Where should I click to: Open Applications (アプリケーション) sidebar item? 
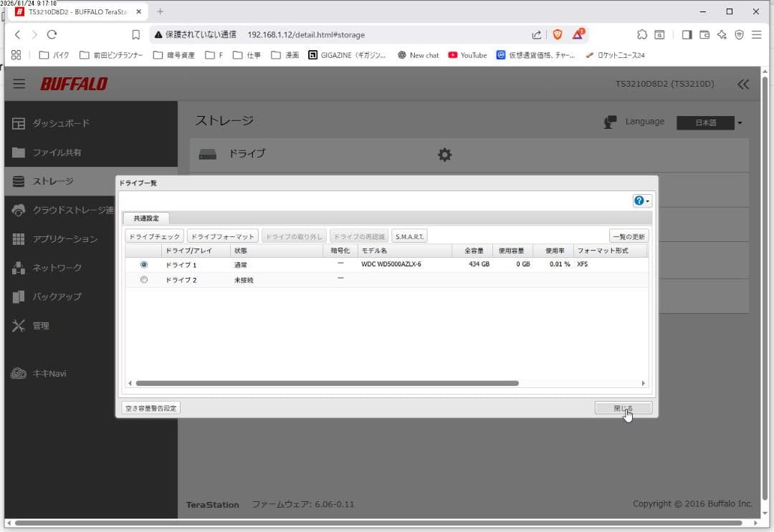click(60, 238)
